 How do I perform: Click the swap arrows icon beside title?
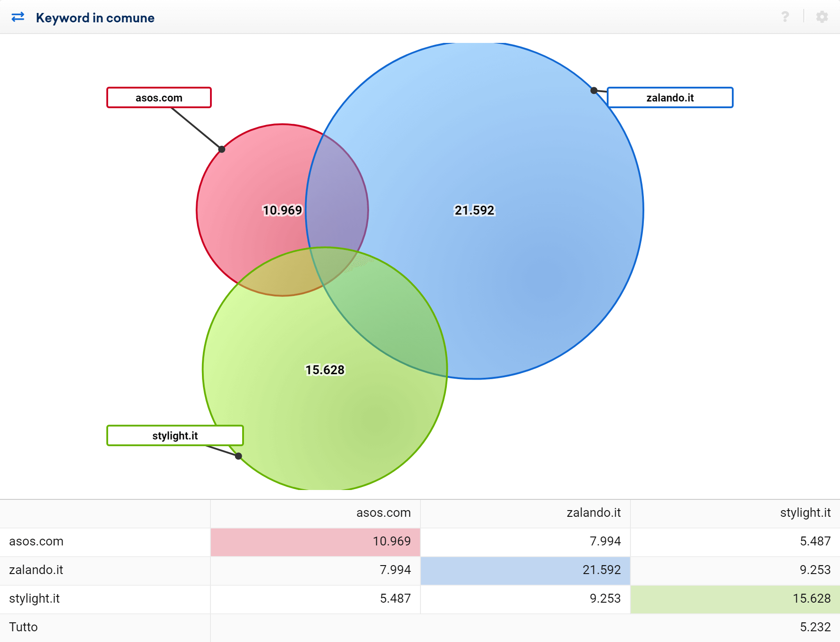click(x=18, y=17)
